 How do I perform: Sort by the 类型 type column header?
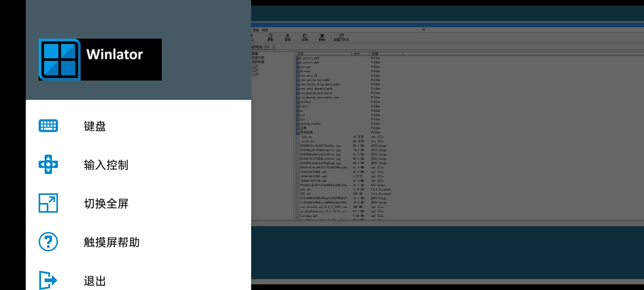point(386,54)
